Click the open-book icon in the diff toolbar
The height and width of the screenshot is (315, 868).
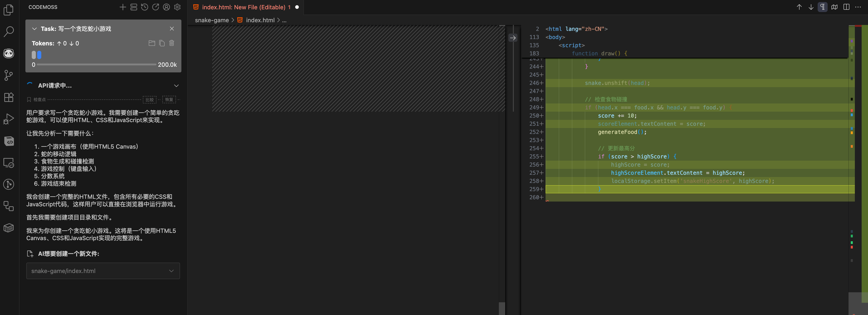click(x=835, y=7)
